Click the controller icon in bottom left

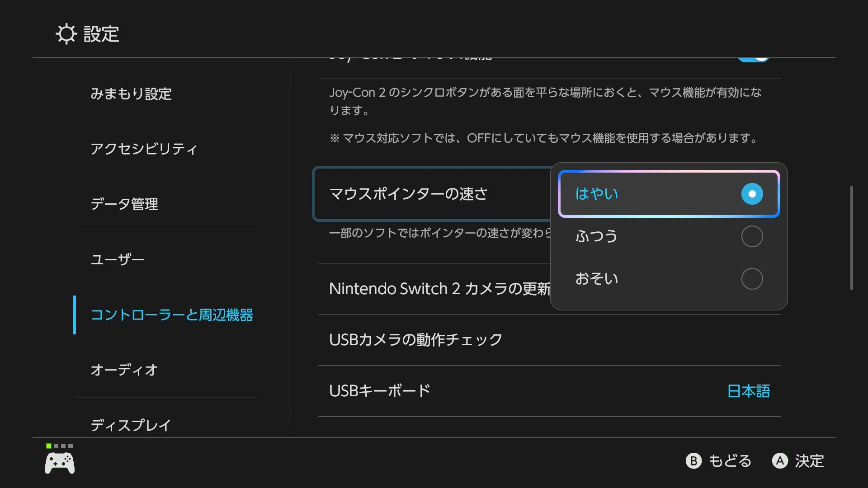[x=60, y=463]
